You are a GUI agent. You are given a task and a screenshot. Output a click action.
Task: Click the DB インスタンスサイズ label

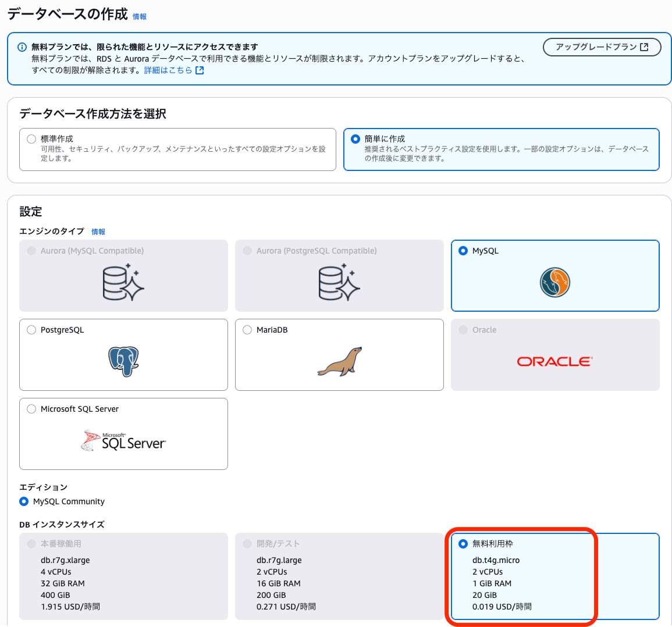coord(62,525)
